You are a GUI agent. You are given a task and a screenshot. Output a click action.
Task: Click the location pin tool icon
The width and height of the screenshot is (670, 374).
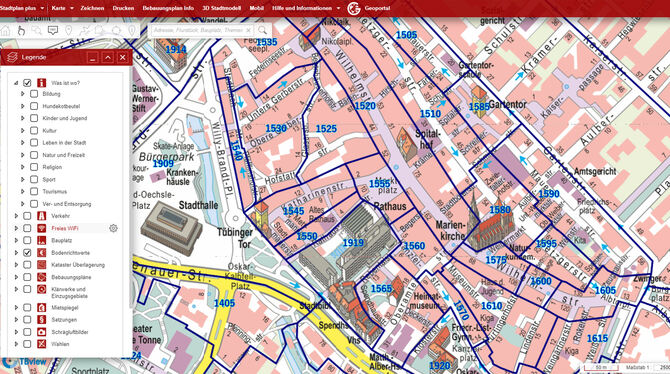coord(68,30)
